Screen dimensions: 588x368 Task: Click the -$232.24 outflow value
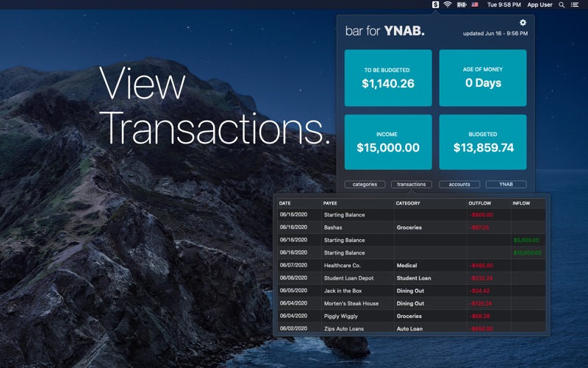point(481,278)
